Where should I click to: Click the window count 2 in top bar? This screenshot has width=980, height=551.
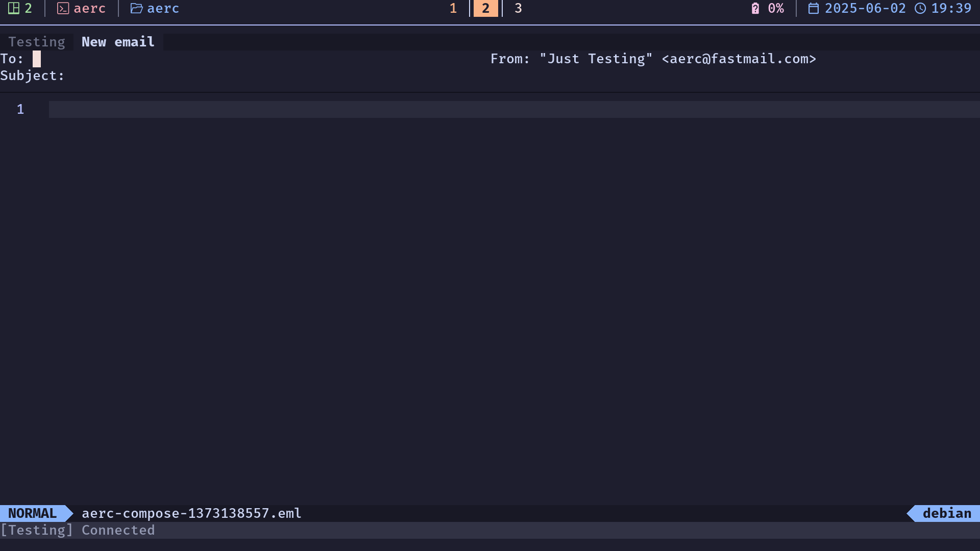click(x=29, y=8)
